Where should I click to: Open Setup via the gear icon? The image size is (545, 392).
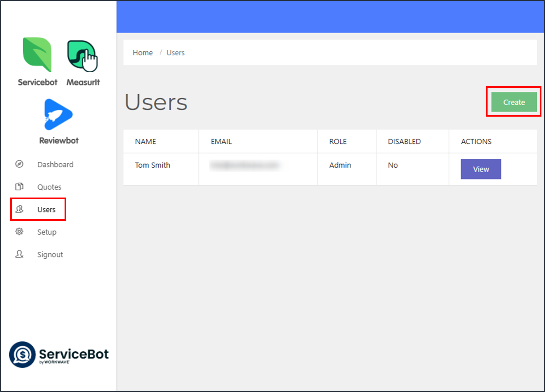pos(19,232)
